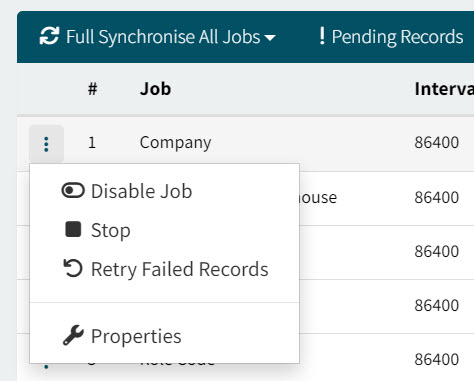The height and width of the screenshot is (381, 474).
Task: Select the Company job name cell
Action: (175, 143)
